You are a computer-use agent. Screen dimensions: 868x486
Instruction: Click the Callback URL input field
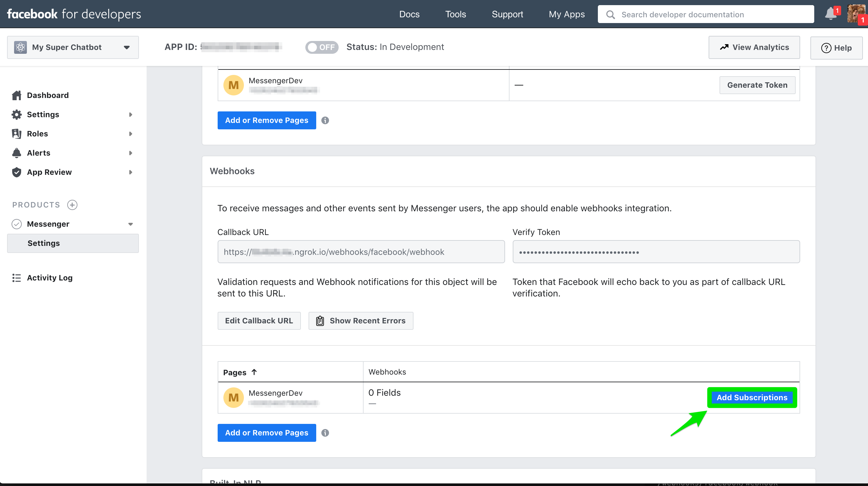pos(361,252)
